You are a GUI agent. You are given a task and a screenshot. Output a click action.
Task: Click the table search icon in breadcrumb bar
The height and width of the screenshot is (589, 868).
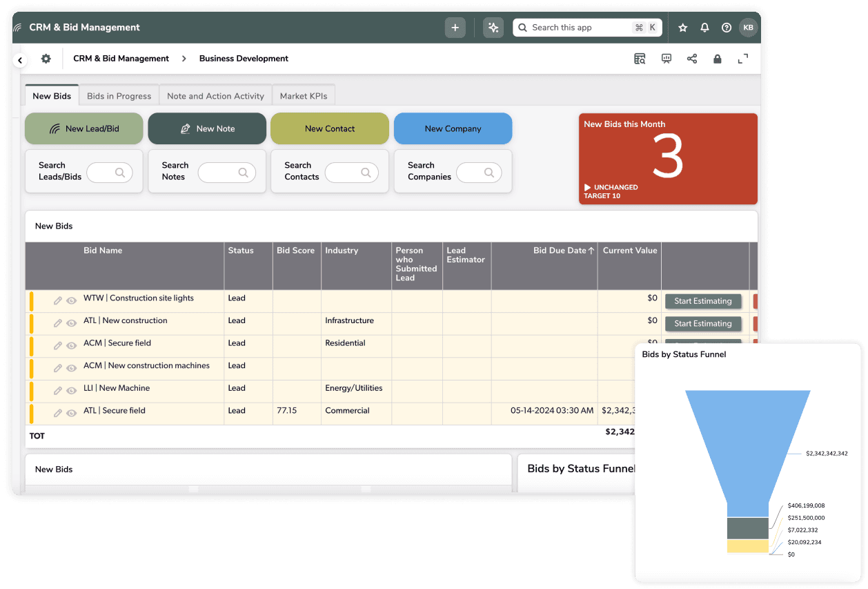coord(640,59)
